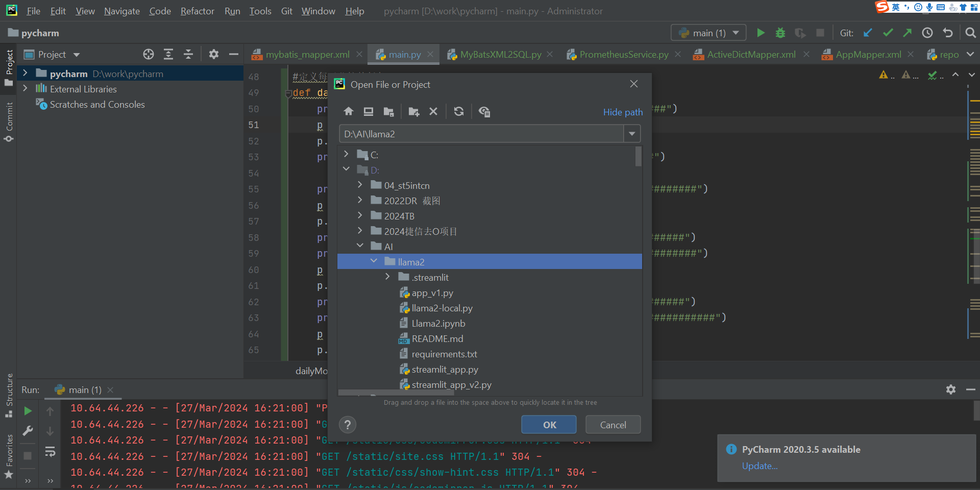980x490 pixels.
Task: Click the Desktop Directory icon in dialog
Action: (369, 112)
